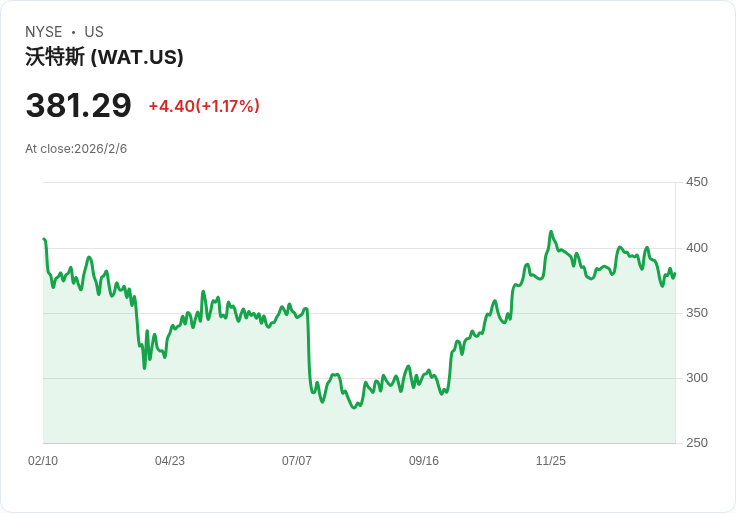
Task: Click the chart line's highest peak above 400
Action: [x=551, y=232]
